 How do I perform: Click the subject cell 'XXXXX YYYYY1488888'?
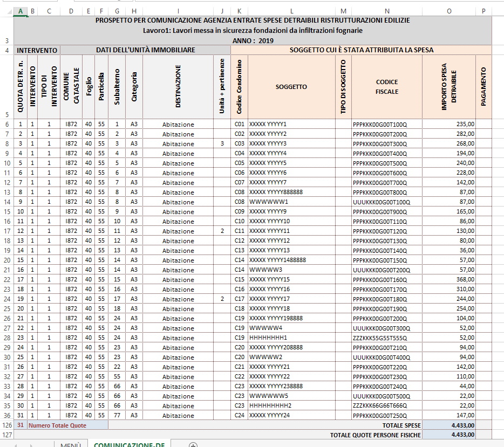point(291,260)
